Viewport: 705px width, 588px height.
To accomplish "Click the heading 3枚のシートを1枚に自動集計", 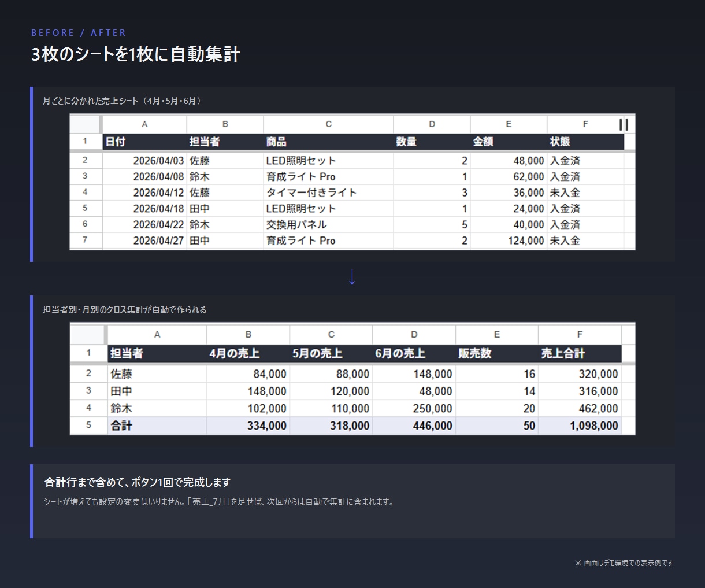I will [136, 54].
